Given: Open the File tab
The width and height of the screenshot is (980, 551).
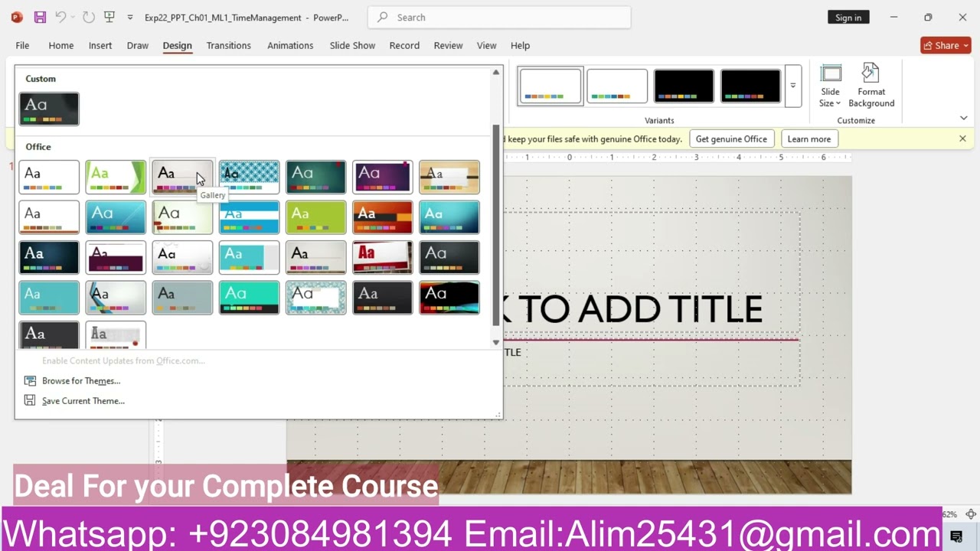Looking at the screenshot, I should pyautogui.click(x=22, y=45).
